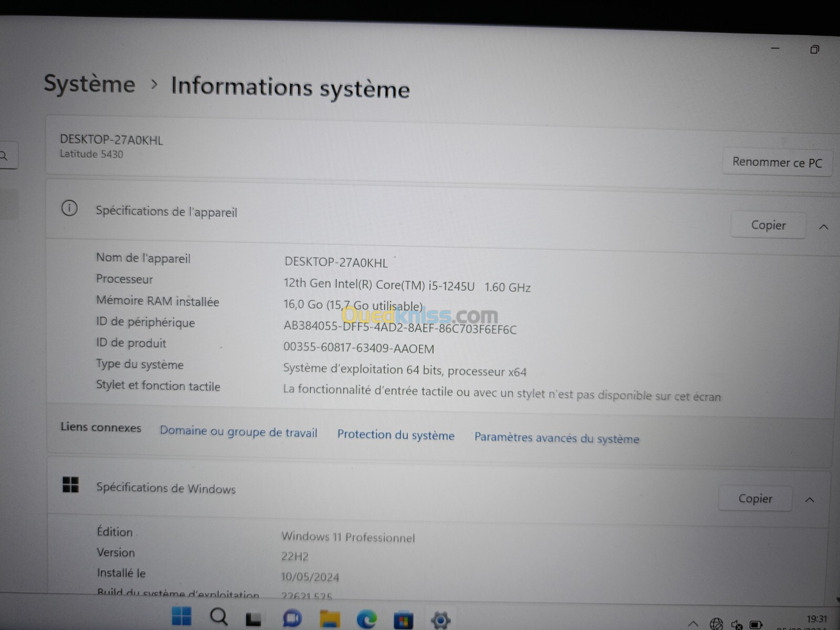Go back to Système breadcrumb

89,84
